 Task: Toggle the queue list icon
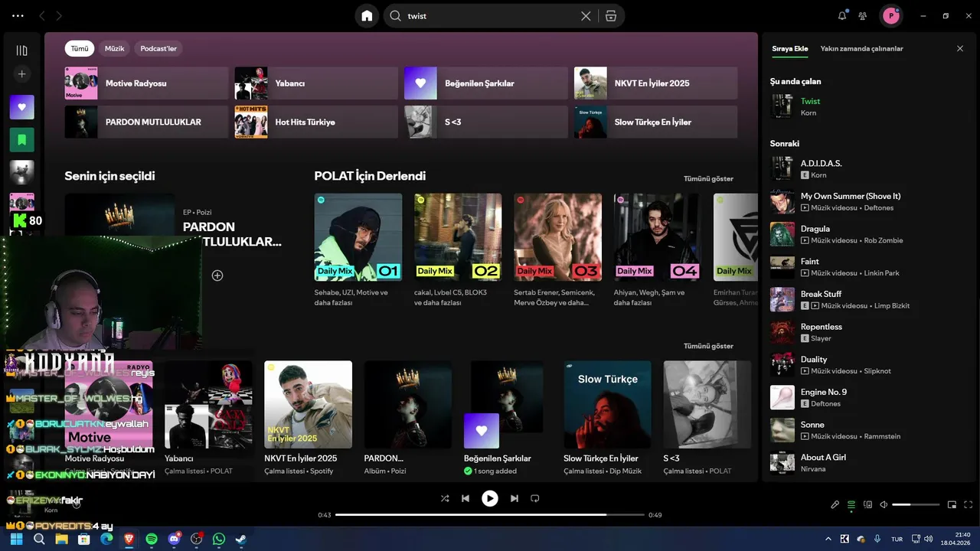tap(851, 505)
